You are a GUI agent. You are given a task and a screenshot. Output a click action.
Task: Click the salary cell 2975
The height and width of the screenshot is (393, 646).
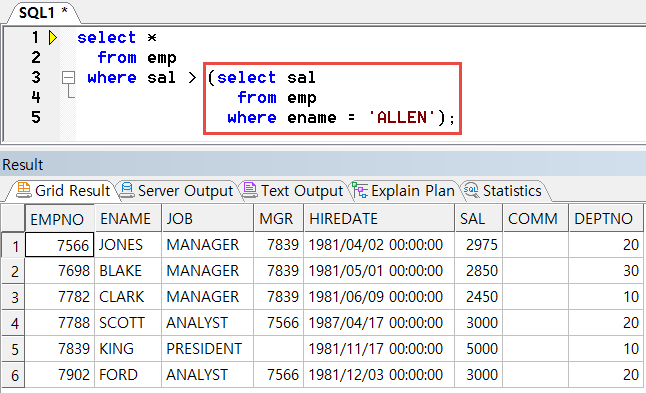click(479, 245)
